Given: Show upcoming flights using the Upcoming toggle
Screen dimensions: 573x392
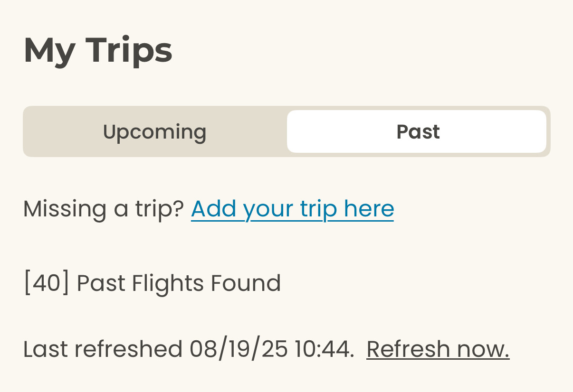Looking at the screenshot, I should pos(154,132).
